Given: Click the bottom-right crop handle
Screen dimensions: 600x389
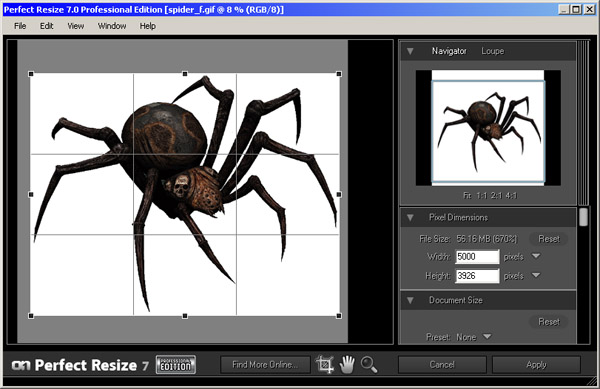Looking at the screenshot, I should point(339,316).
